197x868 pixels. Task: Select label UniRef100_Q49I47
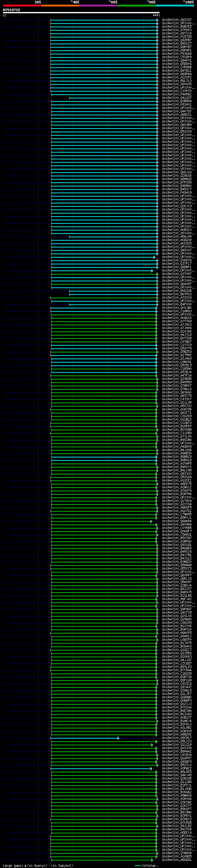pyautogui.click(x=177, y=250)
